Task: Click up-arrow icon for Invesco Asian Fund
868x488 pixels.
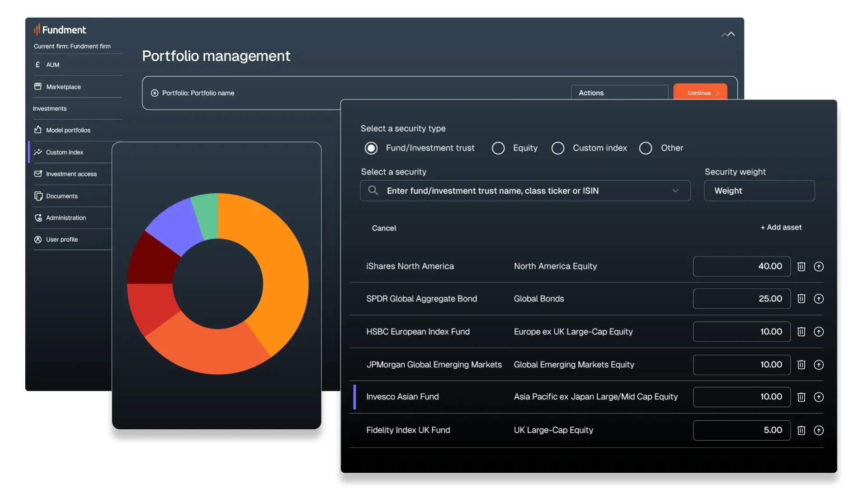Action: (819, 397)
